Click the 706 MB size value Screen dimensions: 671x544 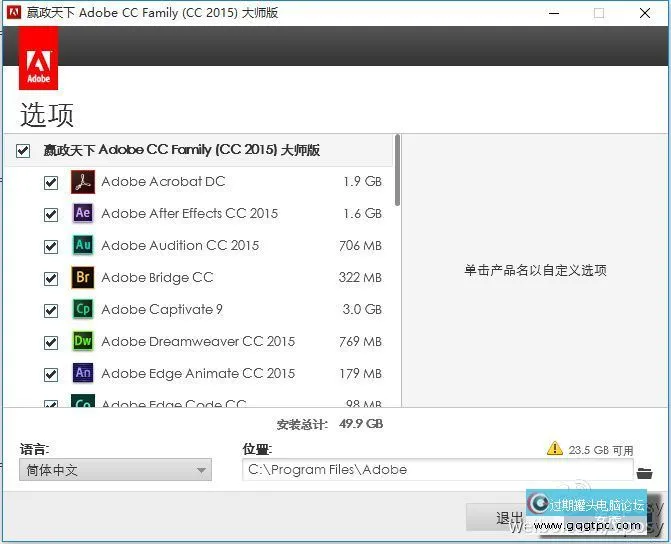click(x=360, y=245)
